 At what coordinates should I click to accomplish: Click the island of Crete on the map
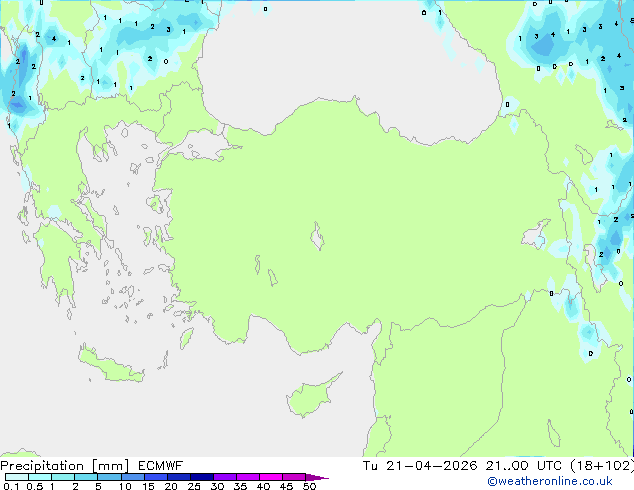pyautogui.click(x=110, y=365)
